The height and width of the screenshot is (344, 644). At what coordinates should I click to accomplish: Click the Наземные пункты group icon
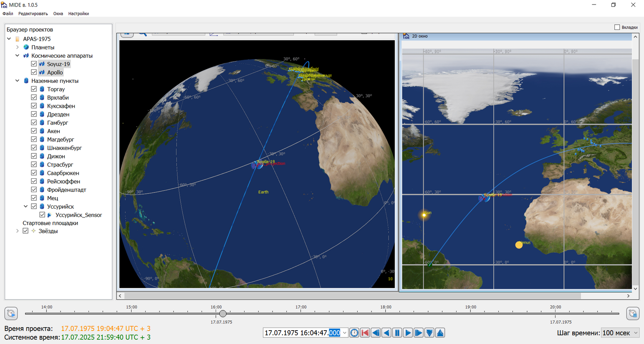tap(26, 81)
